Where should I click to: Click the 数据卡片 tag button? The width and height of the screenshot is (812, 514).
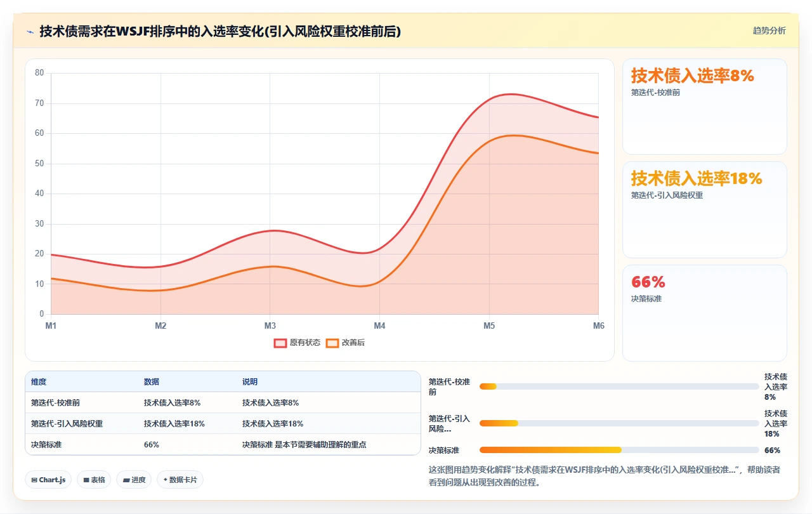click(180, 480)
